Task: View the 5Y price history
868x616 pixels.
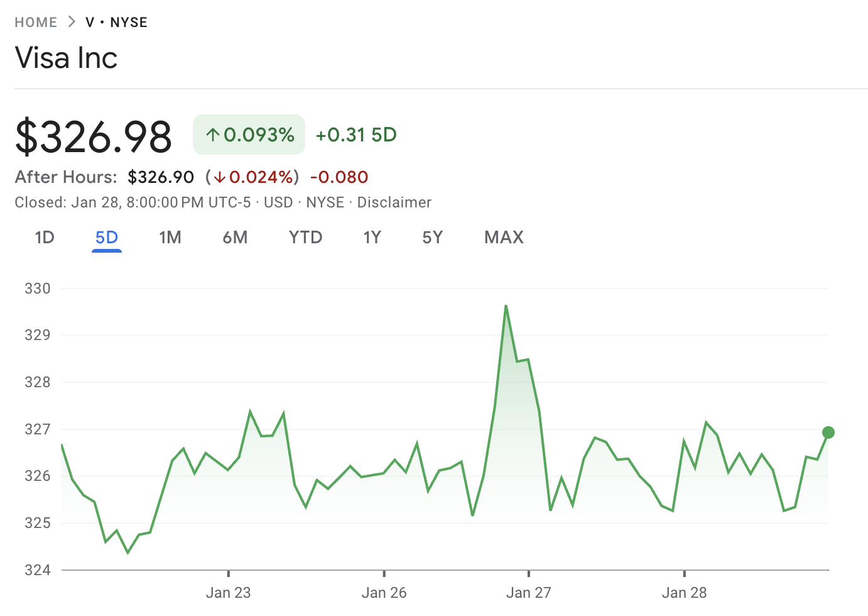Action: (432, 238)
